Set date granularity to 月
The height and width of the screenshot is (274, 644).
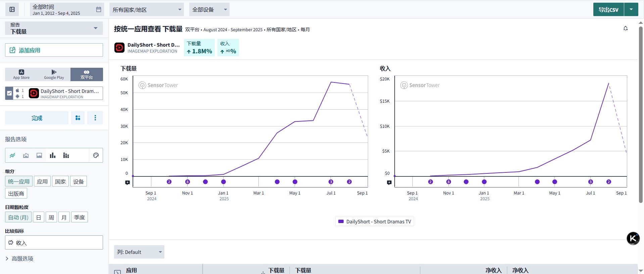[x=64, y=217]
